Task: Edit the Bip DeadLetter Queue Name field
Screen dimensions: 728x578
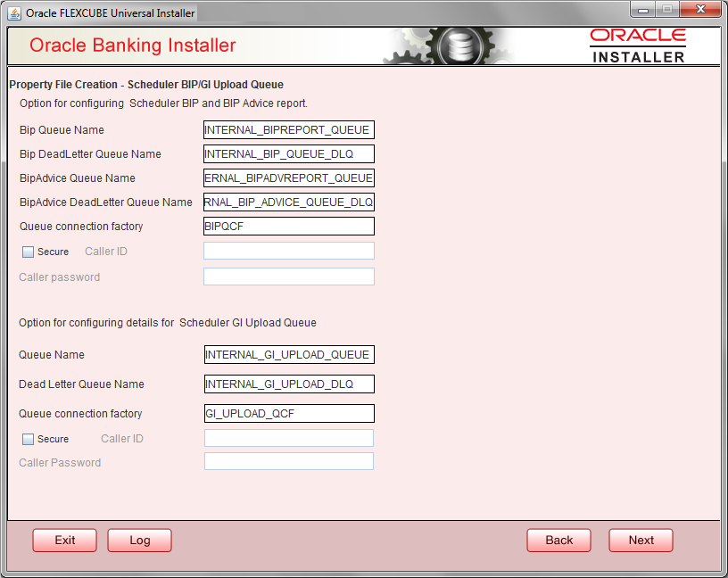Action: pos(289,154)
